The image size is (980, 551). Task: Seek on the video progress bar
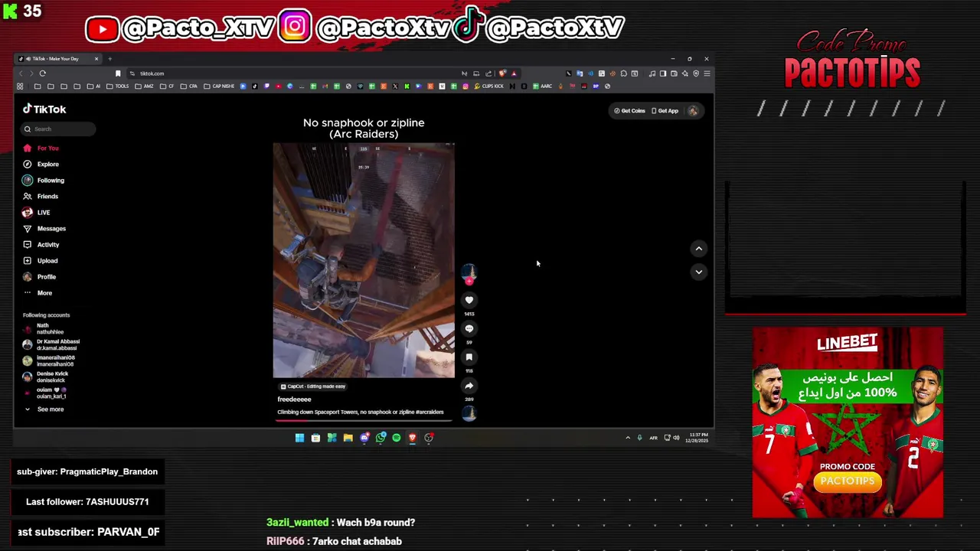point(364,420)
